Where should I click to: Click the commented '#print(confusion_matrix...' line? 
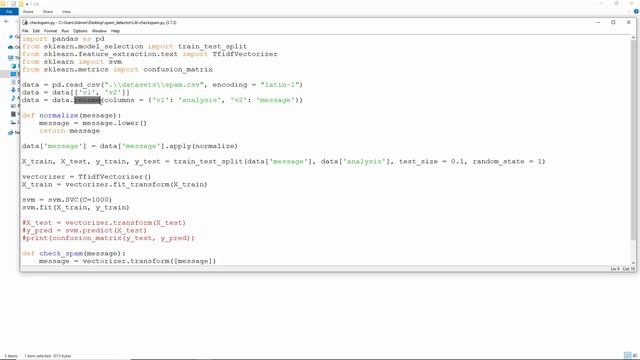(108, 238)
